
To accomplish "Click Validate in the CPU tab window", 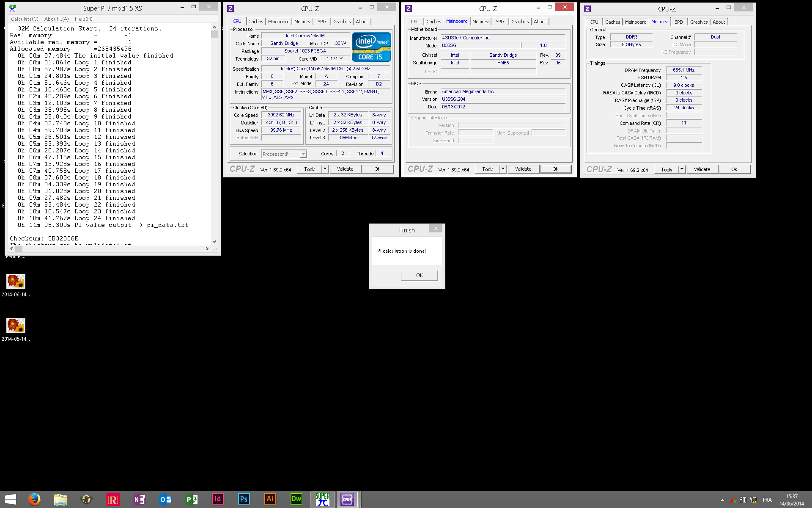I will [x=345, y=169].
